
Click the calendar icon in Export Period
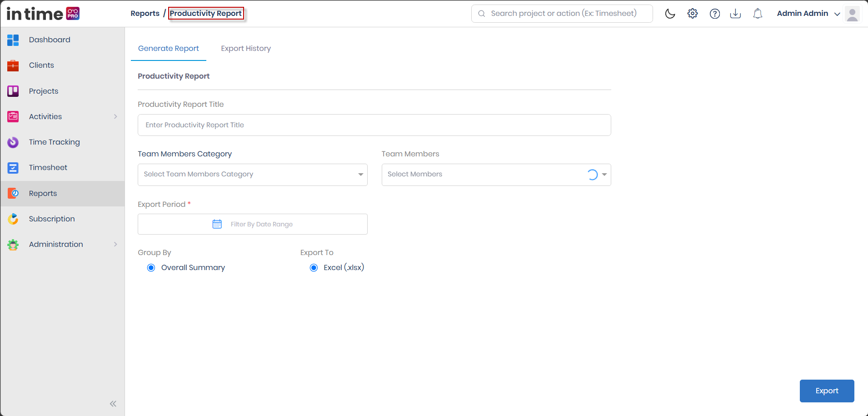[217, 224]
